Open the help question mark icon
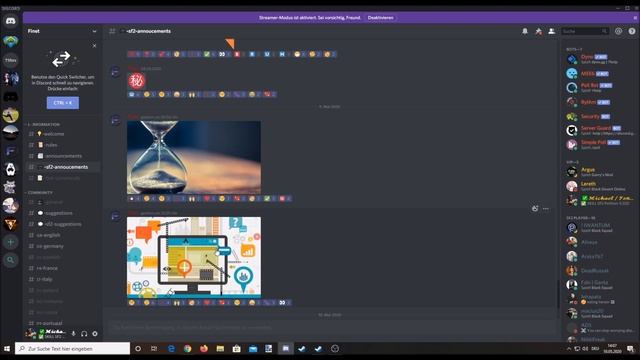Screen dimensions: 640x360 click(x=632, y=31)
